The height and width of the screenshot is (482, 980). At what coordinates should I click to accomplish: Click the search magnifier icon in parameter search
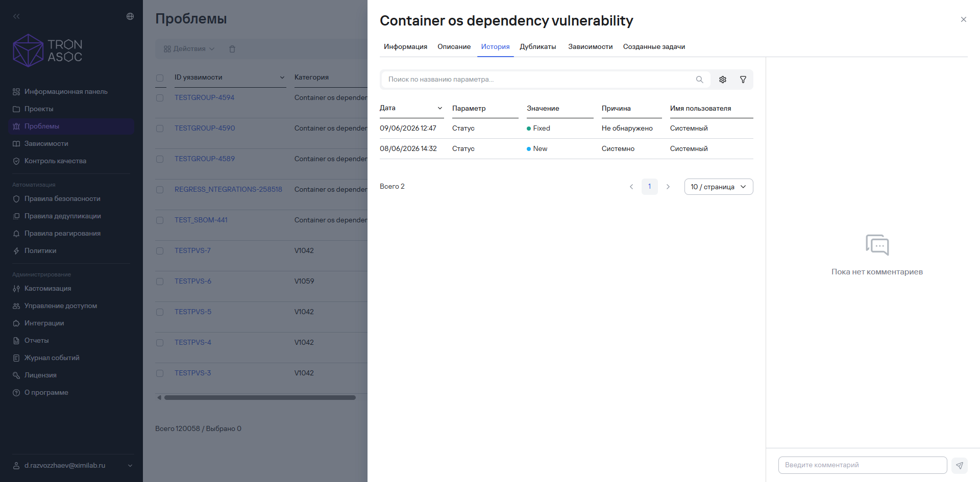click(x=699, y=80)
